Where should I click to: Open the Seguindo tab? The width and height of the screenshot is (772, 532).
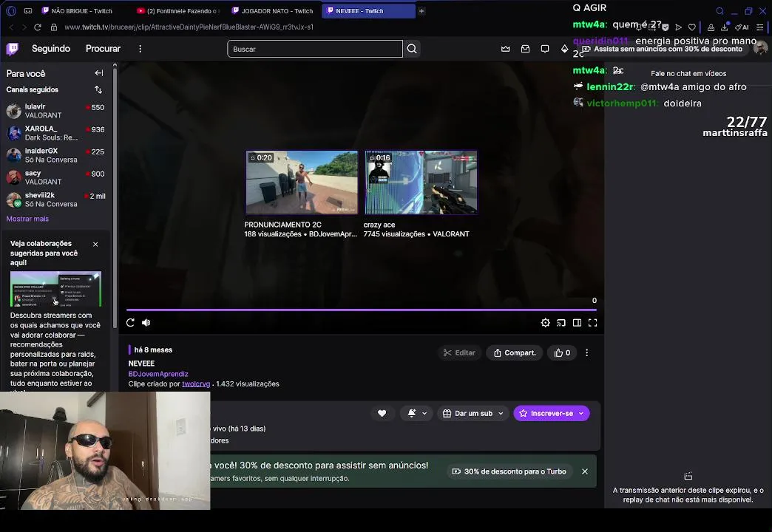click(x=51, y=49)
